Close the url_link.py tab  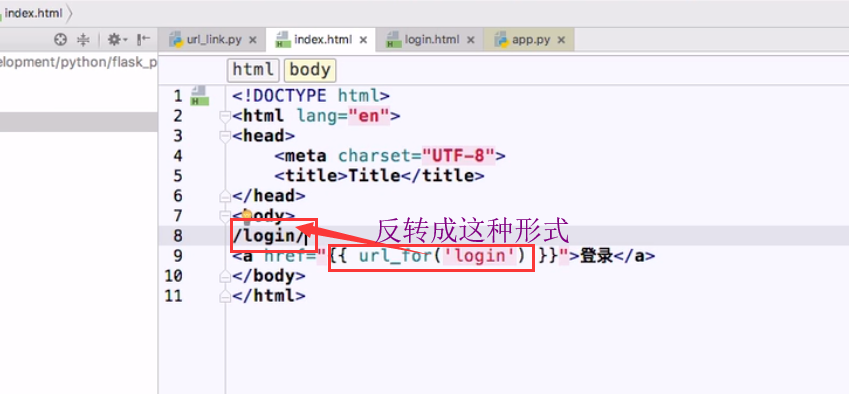click(253, 40)
